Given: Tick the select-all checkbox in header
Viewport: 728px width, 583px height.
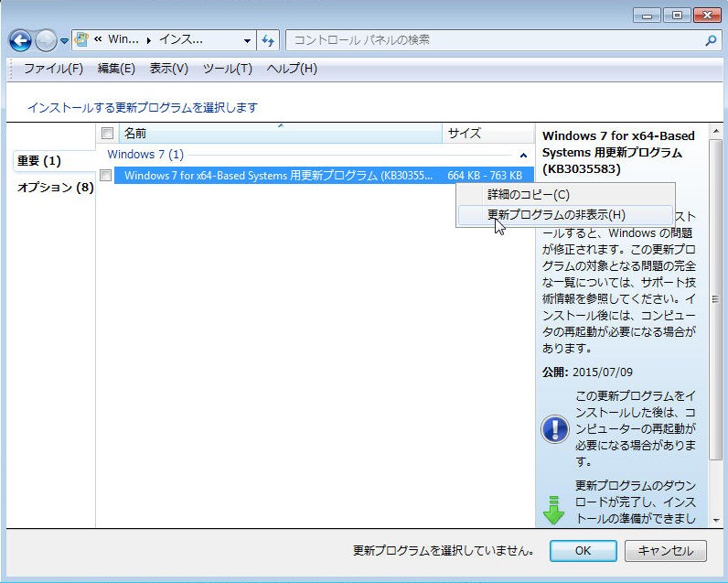Looking at the screenshot, I should 107,134.
